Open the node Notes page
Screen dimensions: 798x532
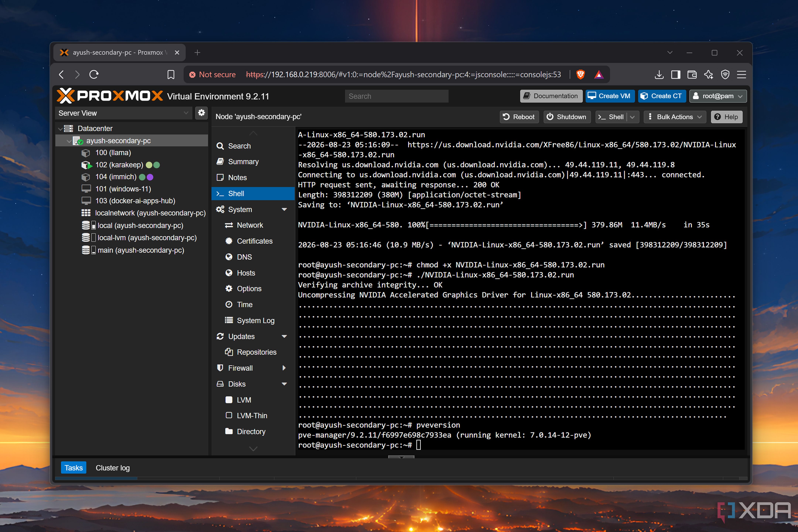click(253, 178)
